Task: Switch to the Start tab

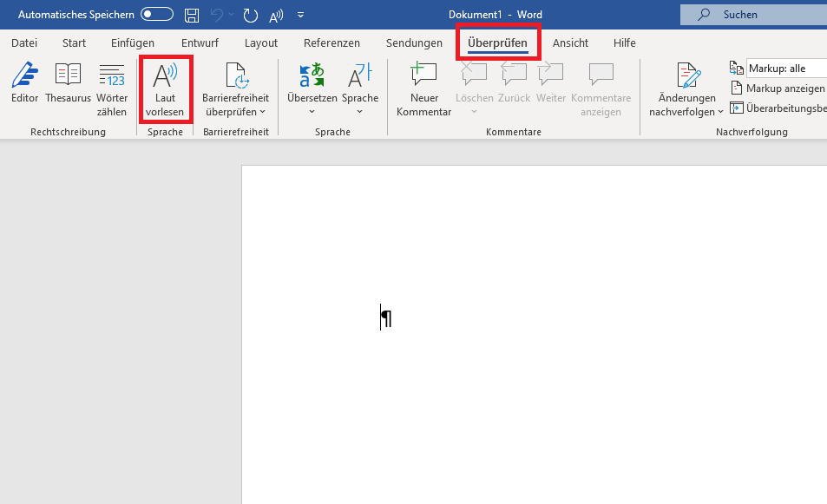Action: point(74,43)
